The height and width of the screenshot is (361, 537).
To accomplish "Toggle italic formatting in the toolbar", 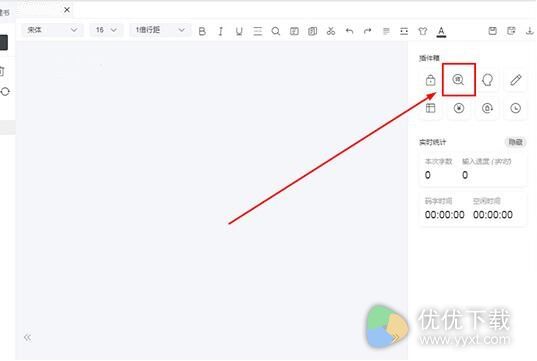I will coord(221,32).
